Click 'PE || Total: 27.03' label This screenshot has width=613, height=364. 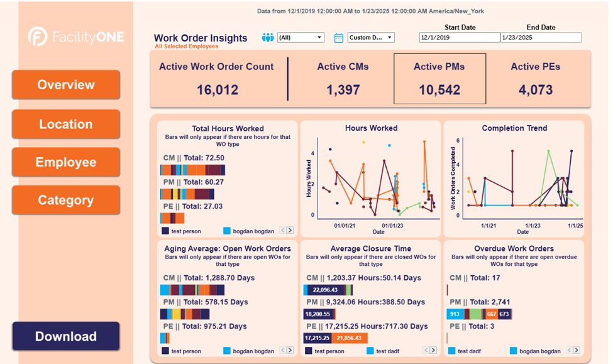click(193, 206)
